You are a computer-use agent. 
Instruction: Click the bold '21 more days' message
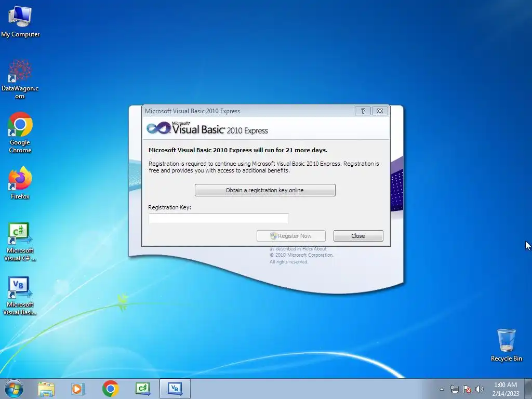[x=238, y=150]
